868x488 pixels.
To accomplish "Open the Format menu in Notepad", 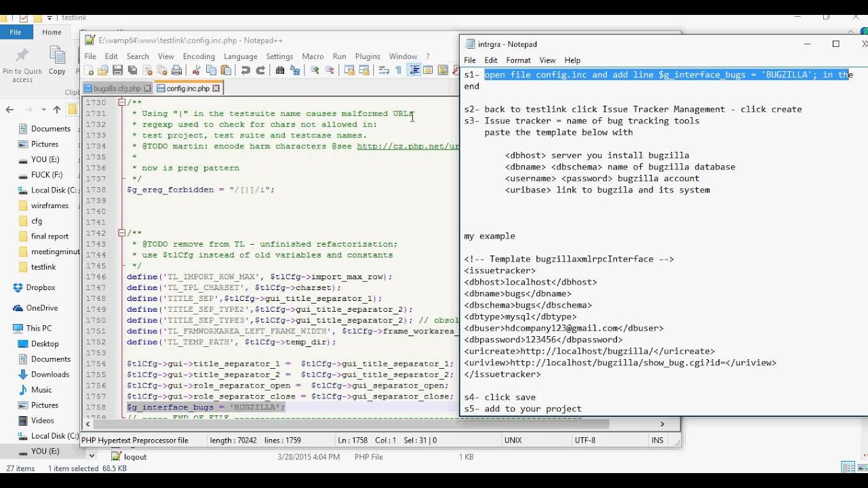I will click(518, 60).
